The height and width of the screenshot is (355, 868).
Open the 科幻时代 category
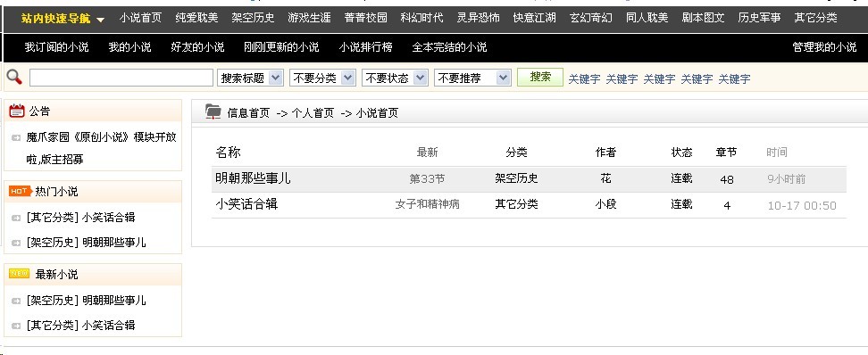pyautogui.click(x=421, y=18)
